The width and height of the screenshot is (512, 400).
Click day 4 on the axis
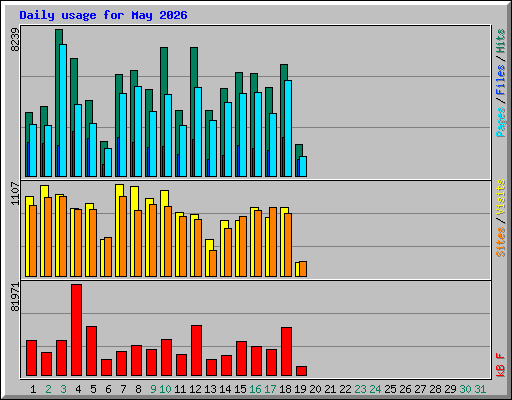tap(78, 389)
